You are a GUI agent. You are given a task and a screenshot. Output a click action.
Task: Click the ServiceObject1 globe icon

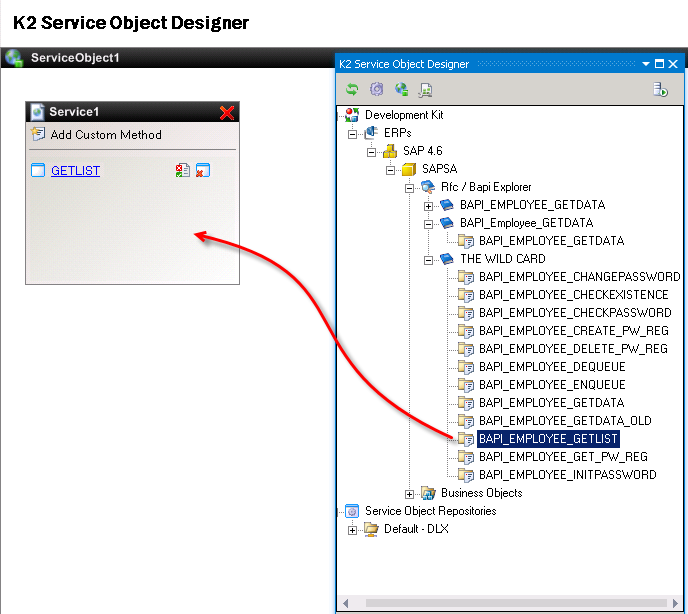[14, 58]
